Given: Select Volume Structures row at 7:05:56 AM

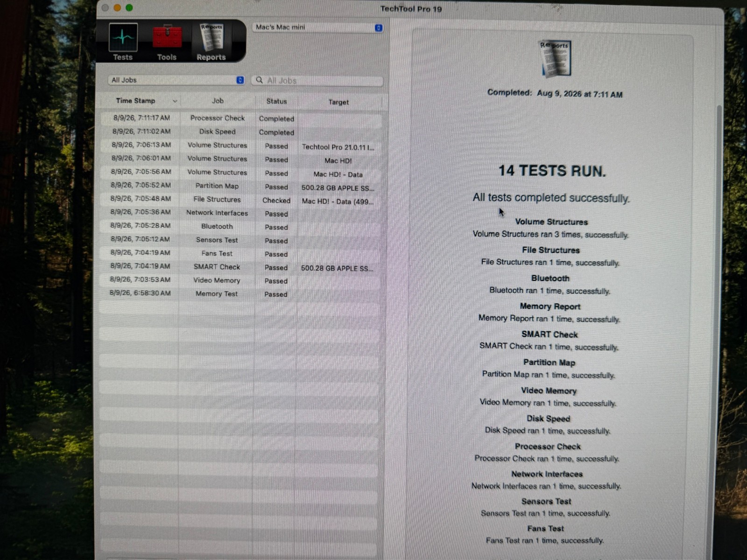Looking at the screenshot, I should tap(241, 173).
